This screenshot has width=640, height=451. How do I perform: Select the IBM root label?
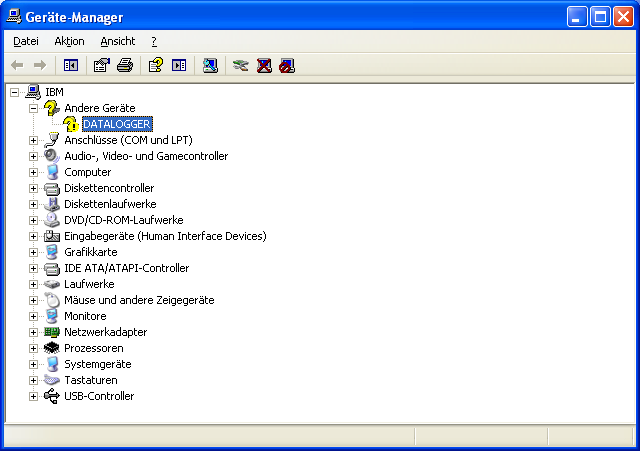[x=54, y=92]
